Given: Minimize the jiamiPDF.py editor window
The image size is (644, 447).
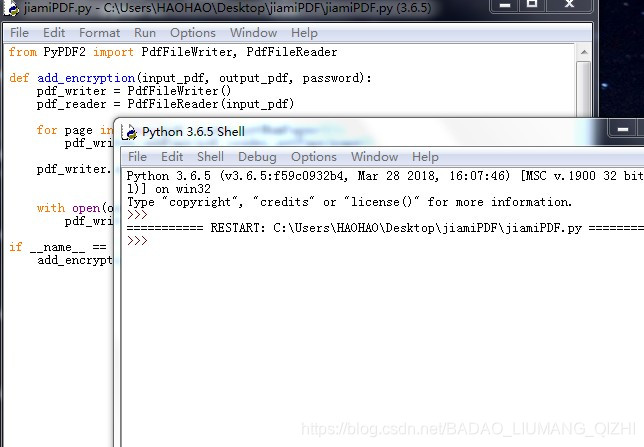Looking at the screenshot, I should 505,5.
